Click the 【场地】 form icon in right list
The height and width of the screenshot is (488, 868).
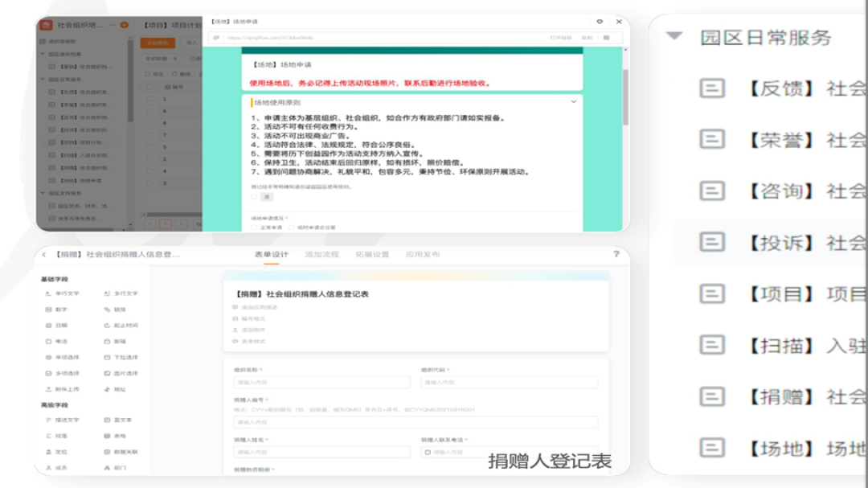pyautogui.click(x=712, y=448)
